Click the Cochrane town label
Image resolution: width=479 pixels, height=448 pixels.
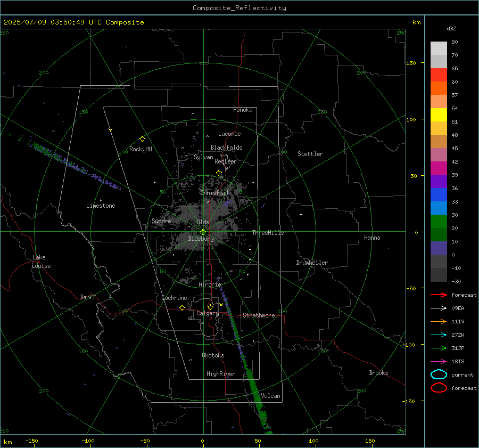point(174,298)
